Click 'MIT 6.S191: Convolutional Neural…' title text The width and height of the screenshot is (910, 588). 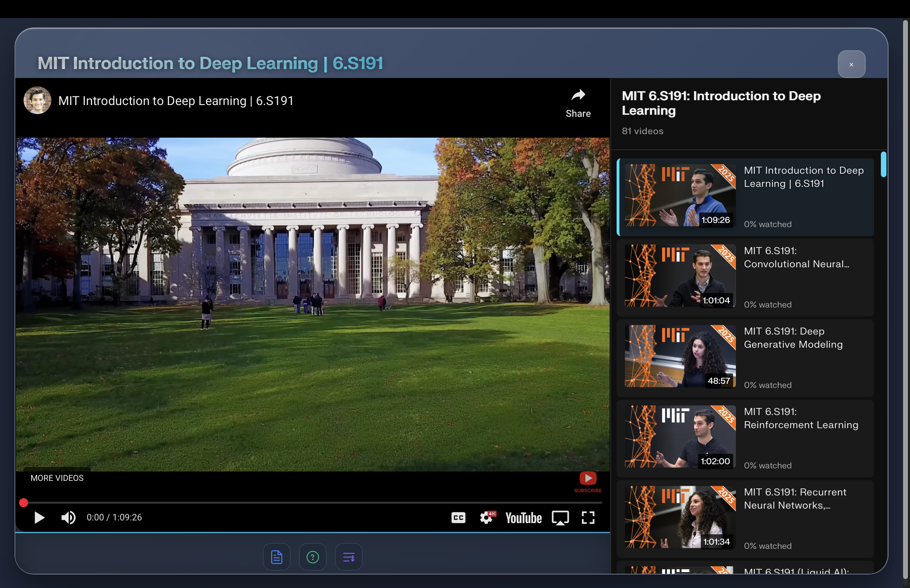tap(797, 257)
